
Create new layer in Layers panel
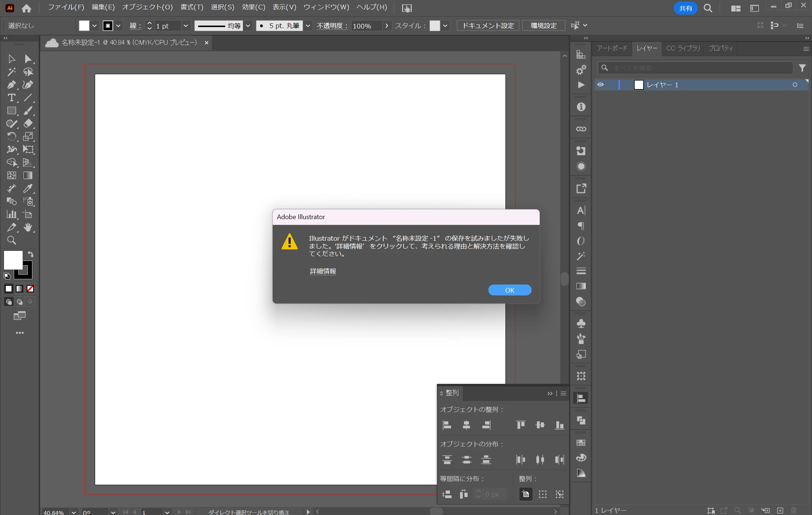coord(780,510)
